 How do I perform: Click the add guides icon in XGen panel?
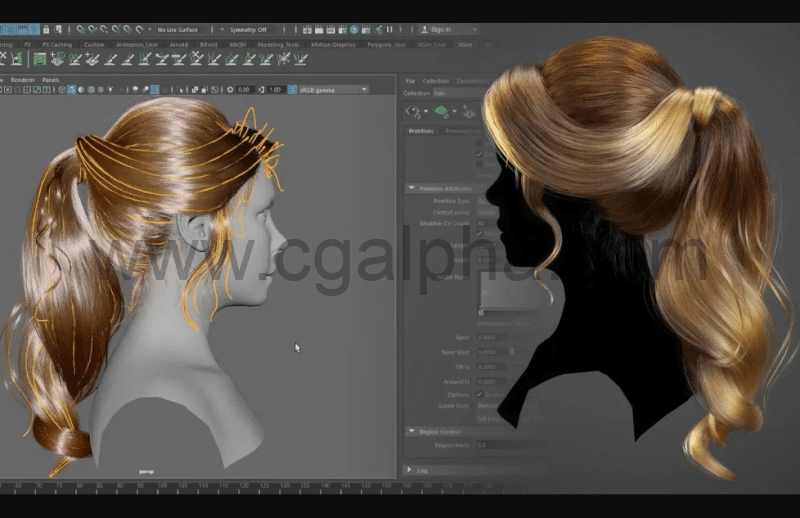tap(469, 111)
